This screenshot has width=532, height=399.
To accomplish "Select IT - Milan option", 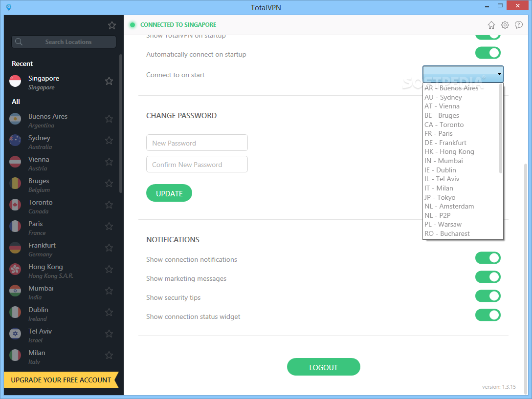I will tap(461, 188).
